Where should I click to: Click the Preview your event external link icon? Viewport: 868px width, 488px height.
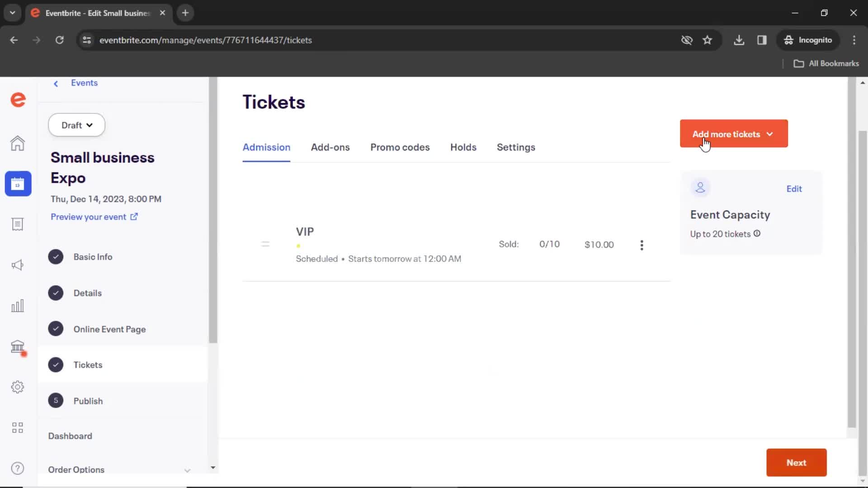134,217
